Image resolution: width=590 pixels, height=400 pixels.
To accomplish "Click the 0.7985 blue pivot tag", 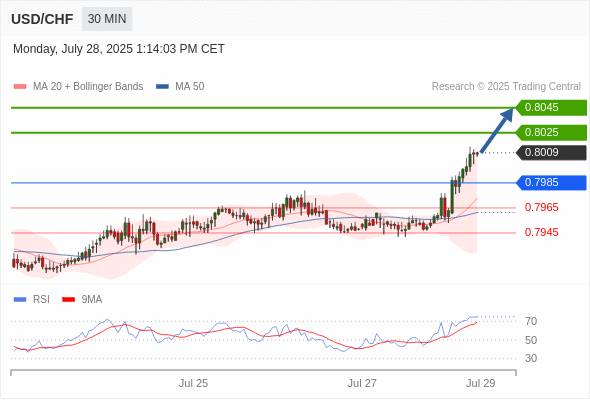I will point(551,183).
